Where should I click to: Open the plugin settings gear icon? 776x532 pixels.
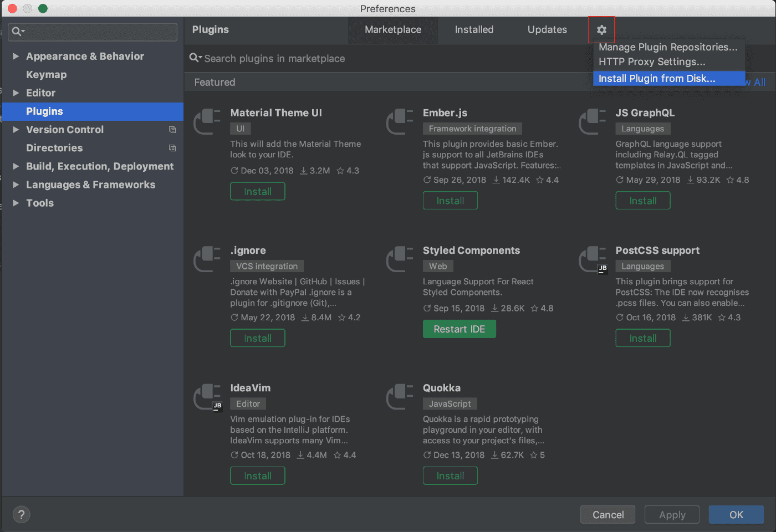(601, 30)
